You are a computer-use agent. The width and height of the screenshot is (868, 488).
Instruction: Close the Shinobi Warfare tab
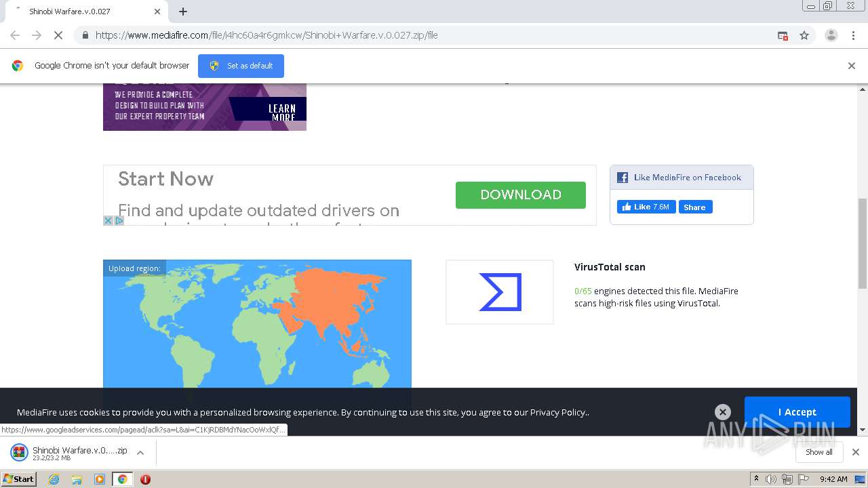(x=157, y=12)
